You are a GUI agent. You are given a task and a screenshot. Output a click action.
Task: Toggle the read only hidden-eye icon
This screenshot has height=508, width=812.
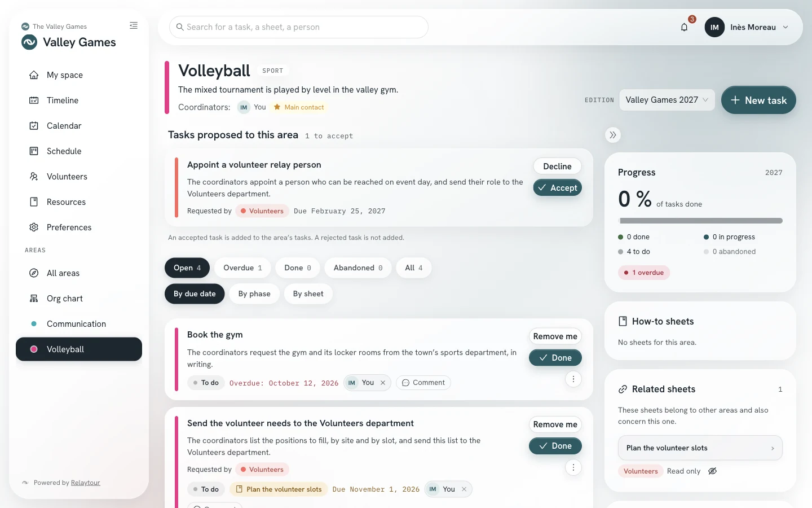click(713, 471)
